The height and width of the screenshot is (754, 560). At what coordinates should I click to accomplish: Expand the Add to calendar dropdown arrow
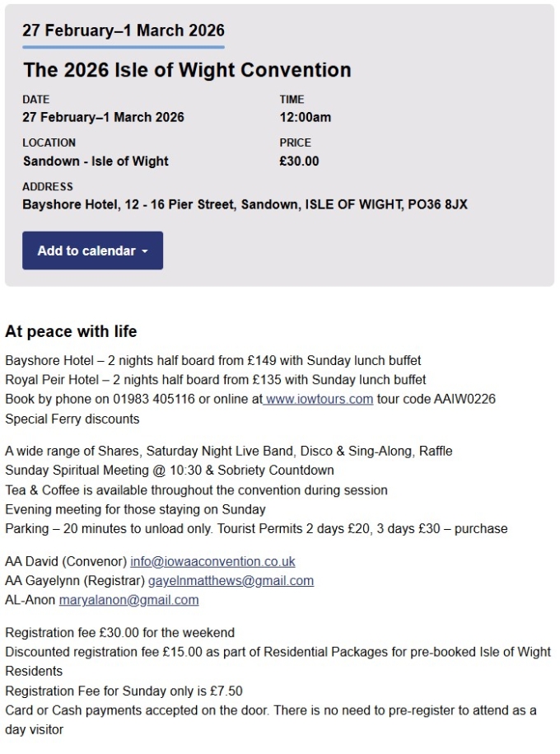[x=145, y=251]
